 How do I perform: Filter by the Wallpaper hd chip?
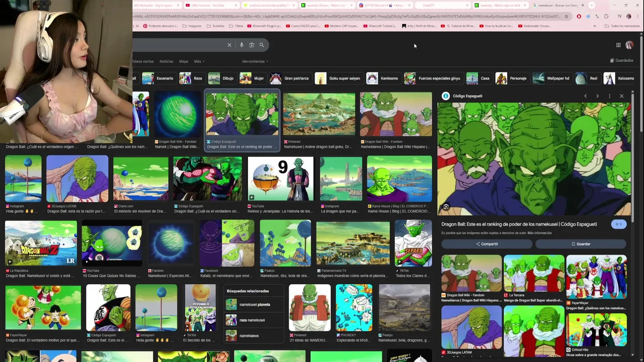click(552, 78)
